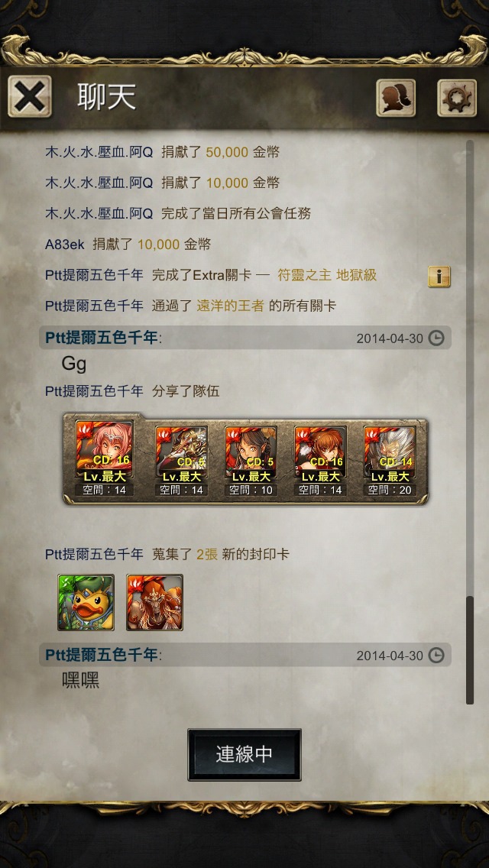Screen dimensions: 489x868
Task: Open the duck seal card
Action: 86,602
